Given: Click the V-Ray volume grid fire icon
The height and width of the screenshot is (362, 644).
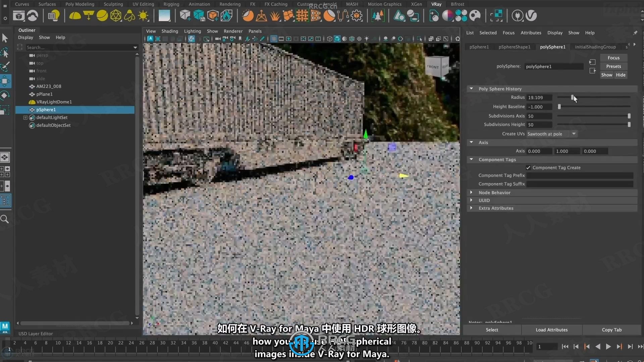Looking at the screenshot, I should [227, 16].
